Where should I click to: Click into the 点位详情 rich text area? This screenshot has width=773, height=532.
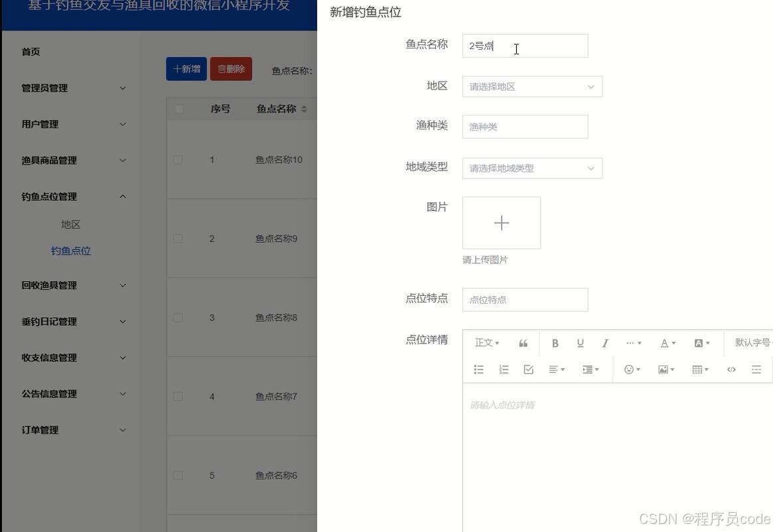pos(618,458)
